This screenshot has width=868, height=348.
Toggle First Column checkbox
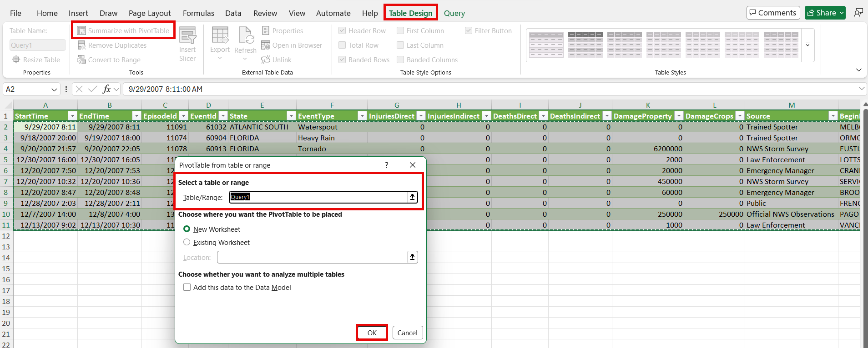coord(400,30)
